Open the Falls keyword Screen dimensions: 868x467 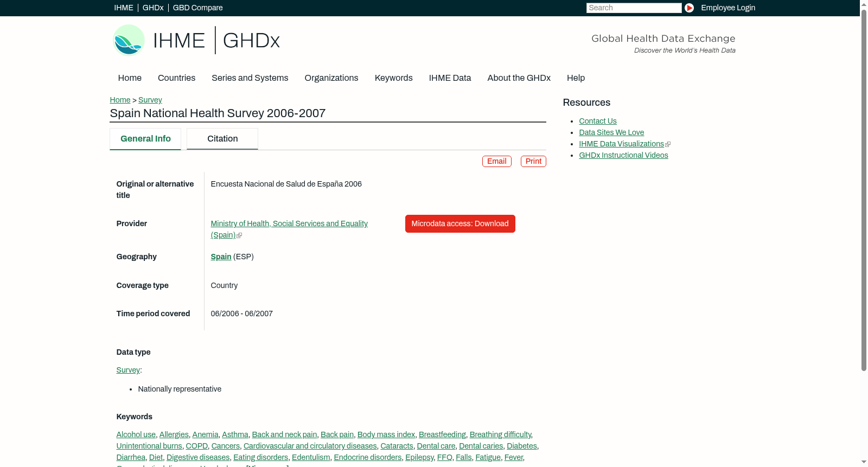click(x=464, y=457)
